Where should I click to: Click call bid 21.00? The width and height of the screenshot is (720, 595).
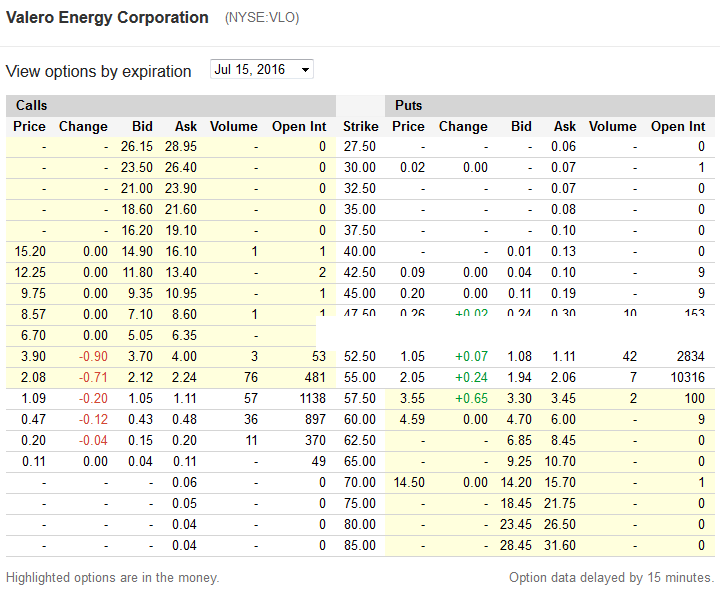[137, 189]
